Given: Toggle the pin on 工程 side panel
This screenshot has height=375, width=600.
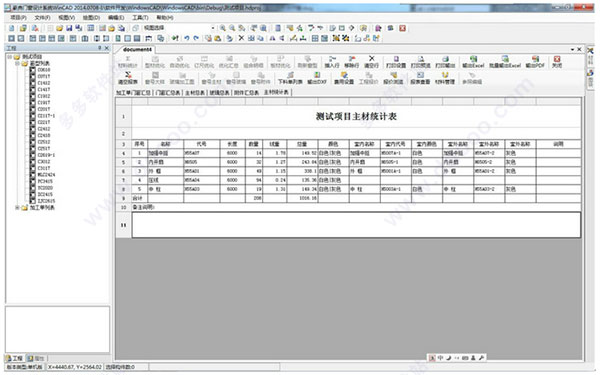Looking at the screenshot, I should coord(99,48).
